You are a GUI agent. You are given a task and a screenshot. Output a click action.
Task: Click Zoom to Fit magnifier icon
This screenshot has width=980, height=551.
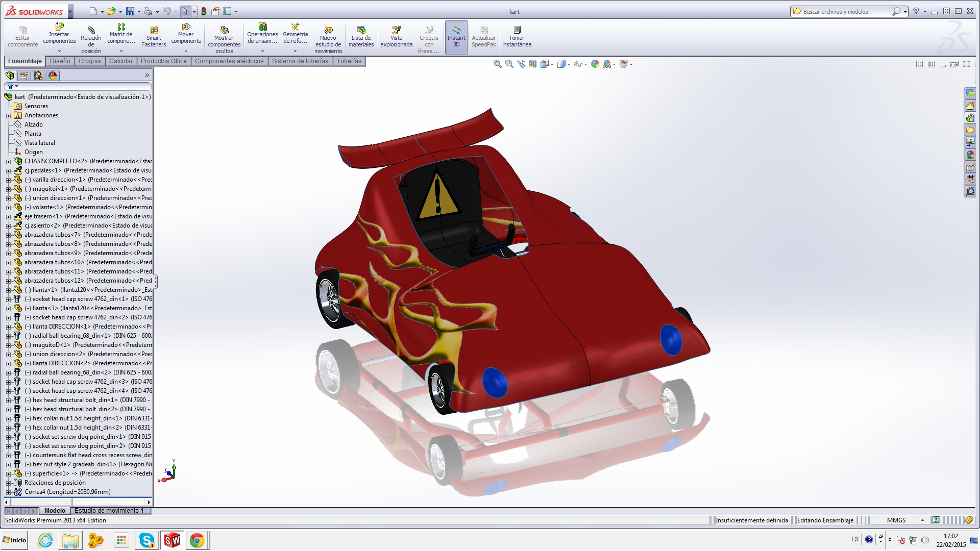pyautogui.click(x=497, y=64)
